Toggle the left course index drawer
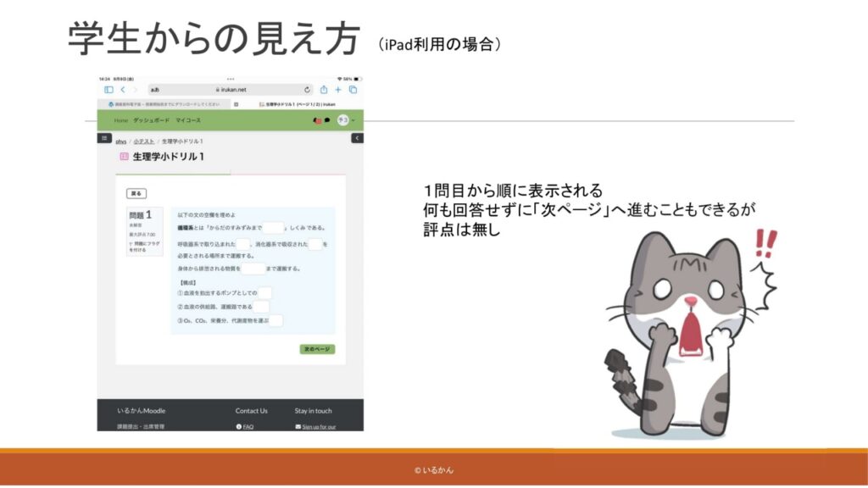 pyautogui.click(x=104, y=138)
